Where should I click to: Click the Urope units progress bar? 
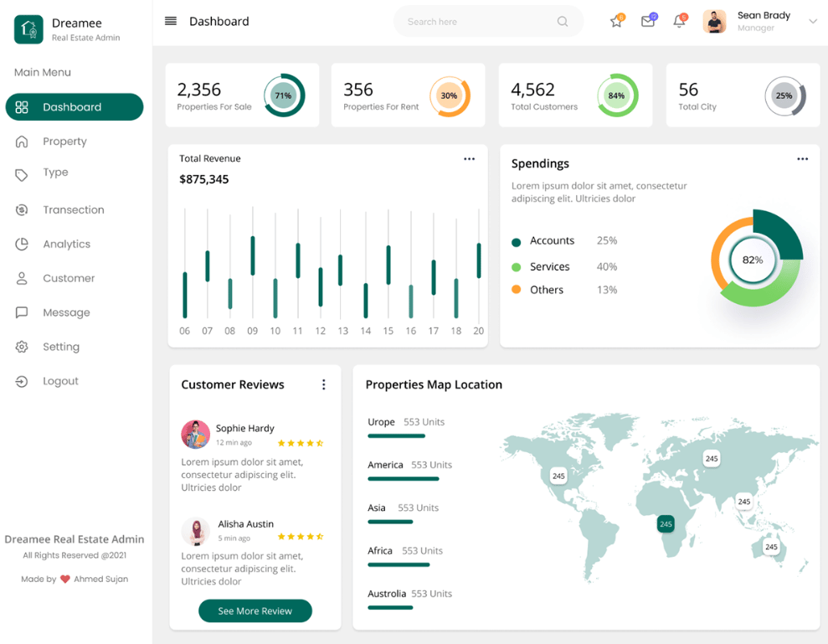click(397, 435)
